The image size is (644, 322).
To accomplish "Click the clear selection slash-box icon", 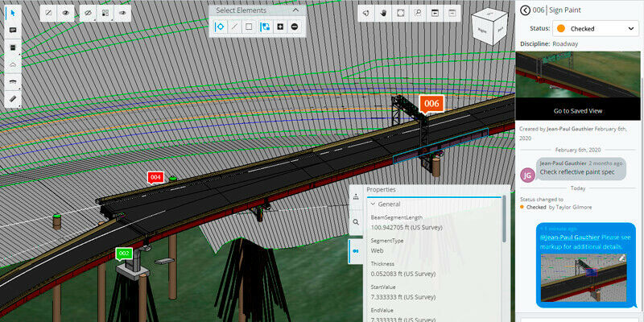I will click(48, 13).
